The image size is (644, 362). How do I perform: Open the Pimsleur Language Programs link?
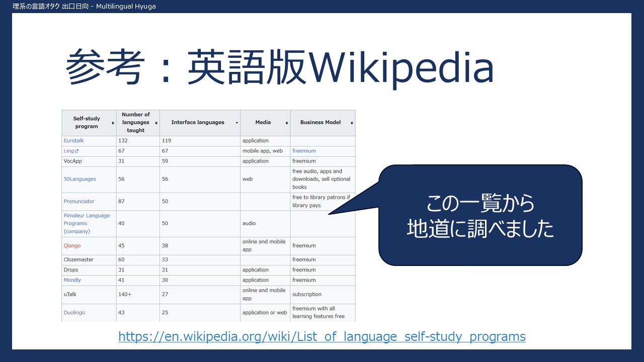tap(87, 223)
